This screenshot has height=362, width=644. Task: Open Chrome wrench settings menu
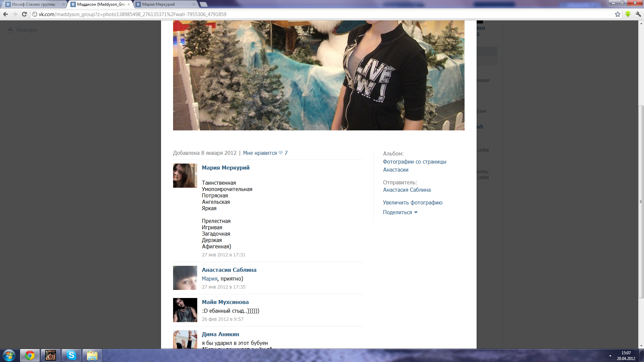click(638, 14)
